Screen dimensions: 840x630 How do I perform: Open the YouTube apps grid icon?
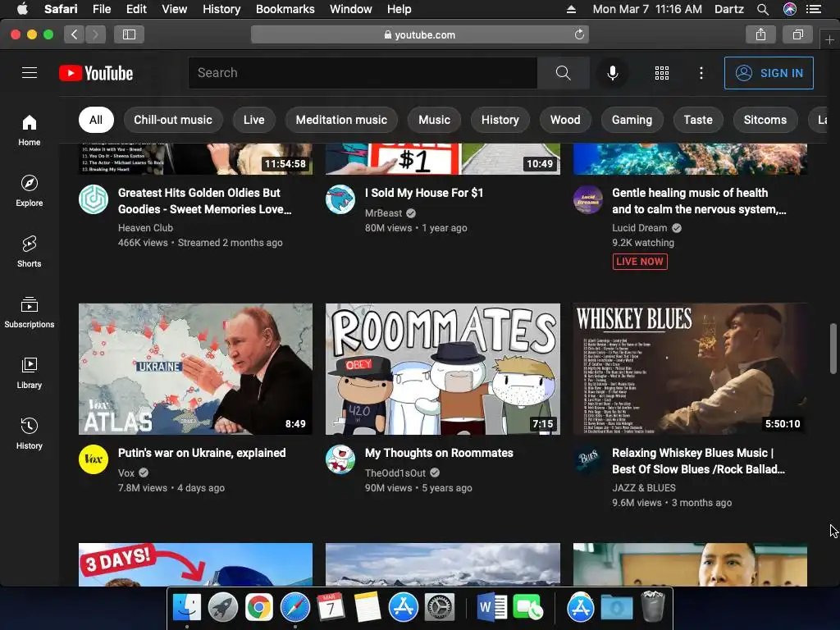pyautogui.click(x=662, y=73)
